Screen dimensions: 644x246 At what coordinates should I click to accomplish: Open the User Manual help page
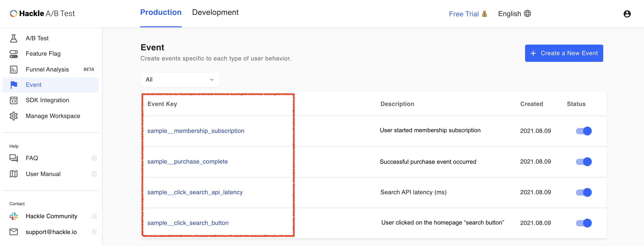pos(43,174)
